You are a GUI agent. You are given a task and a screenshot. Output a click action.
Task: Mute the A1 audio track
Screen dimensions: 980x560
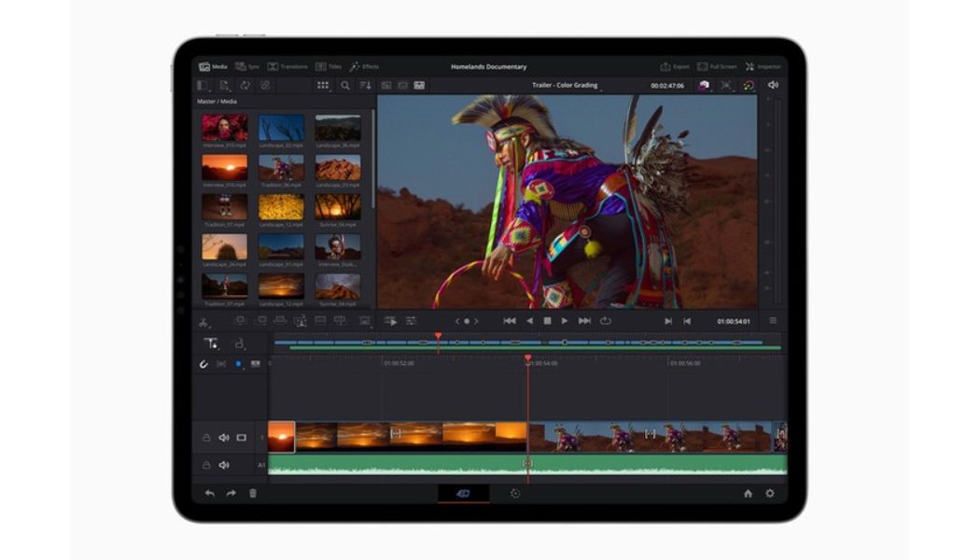click(x=223, y=464)
